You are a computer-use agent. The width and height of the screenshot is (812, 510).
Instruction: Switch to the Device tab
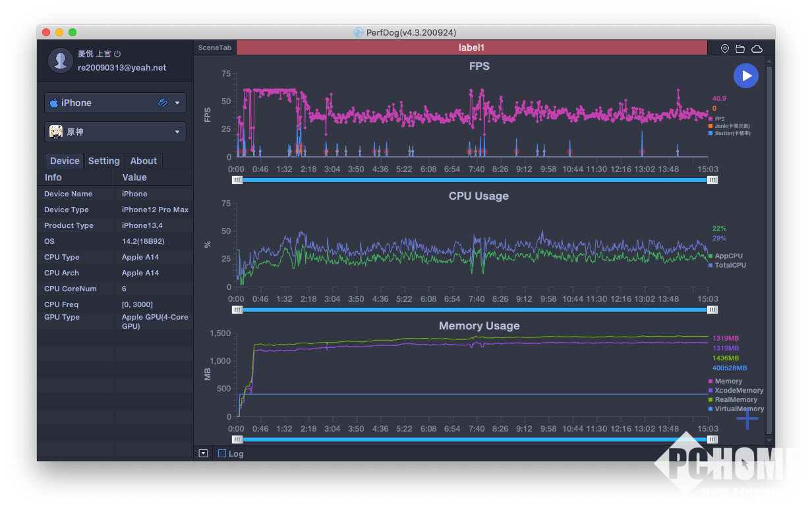[x=65, y=161]
